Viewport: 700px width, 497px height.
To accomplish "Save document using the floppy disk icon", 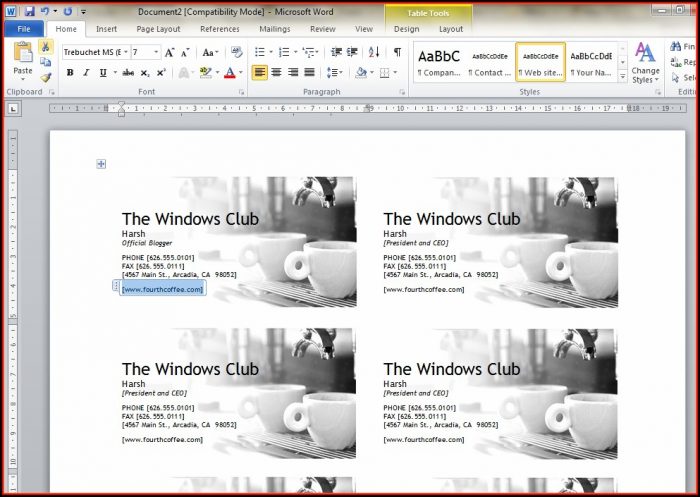I will [x=29, y=12].
